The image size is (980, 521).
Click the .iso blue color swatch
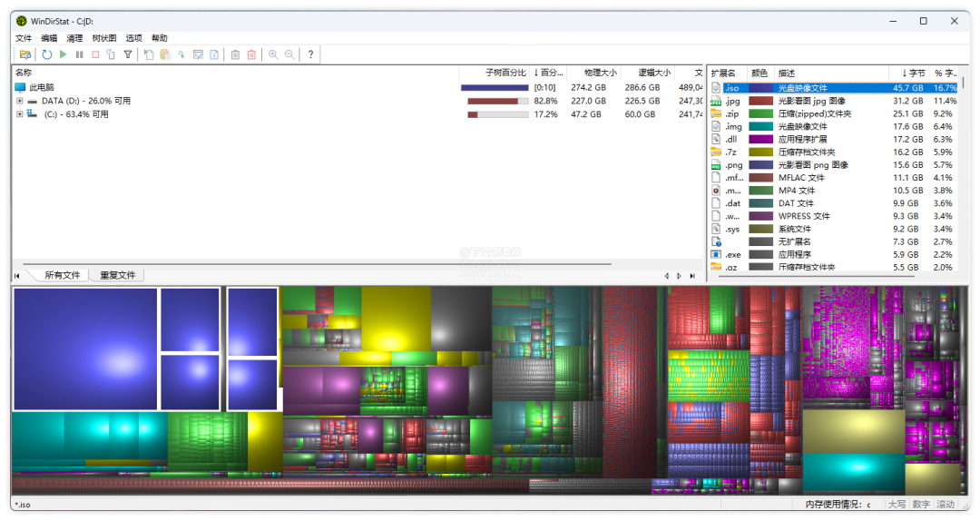point(760,88)
